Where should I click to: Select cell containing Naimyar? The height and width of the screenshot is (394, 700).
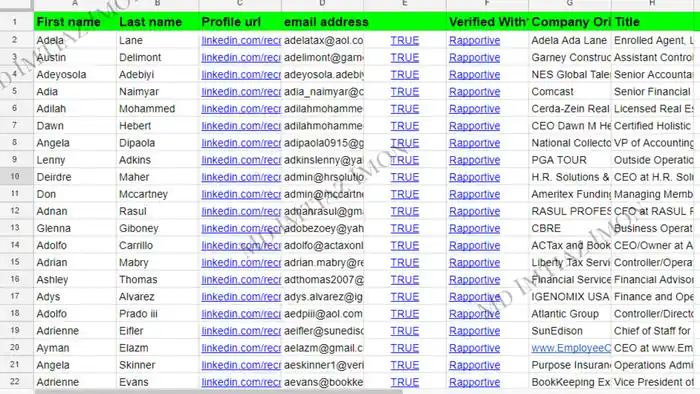tap(158, 91)
